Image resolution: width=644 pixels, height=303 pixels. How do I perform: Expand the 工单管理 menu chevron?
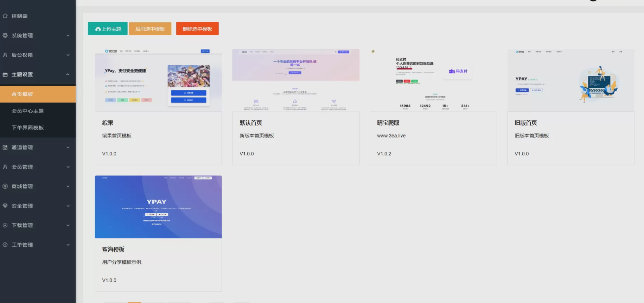68,245
